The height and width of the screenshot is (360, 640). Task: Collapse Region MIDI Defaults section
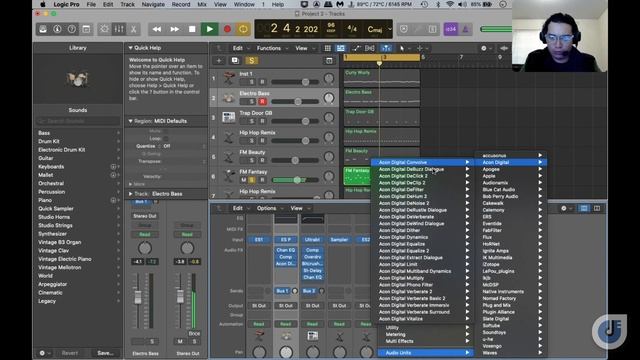(x=131, y=121)
